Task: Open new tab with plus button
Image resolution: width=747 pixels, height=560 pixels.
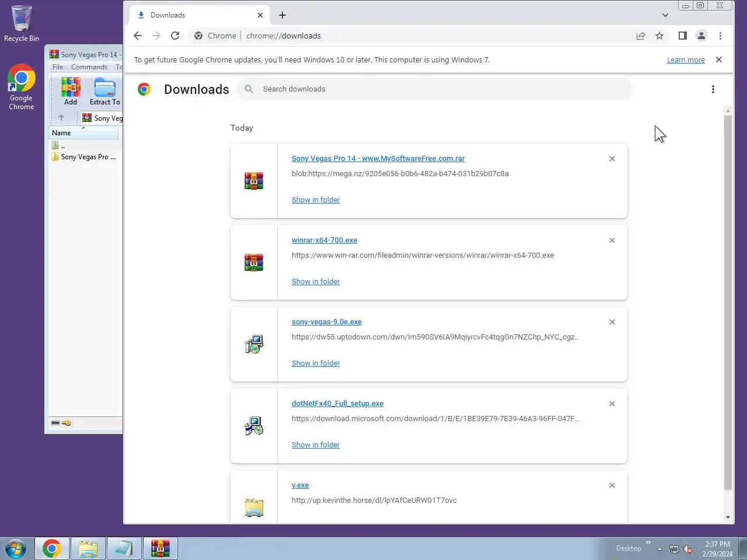Action: (282, 15)
